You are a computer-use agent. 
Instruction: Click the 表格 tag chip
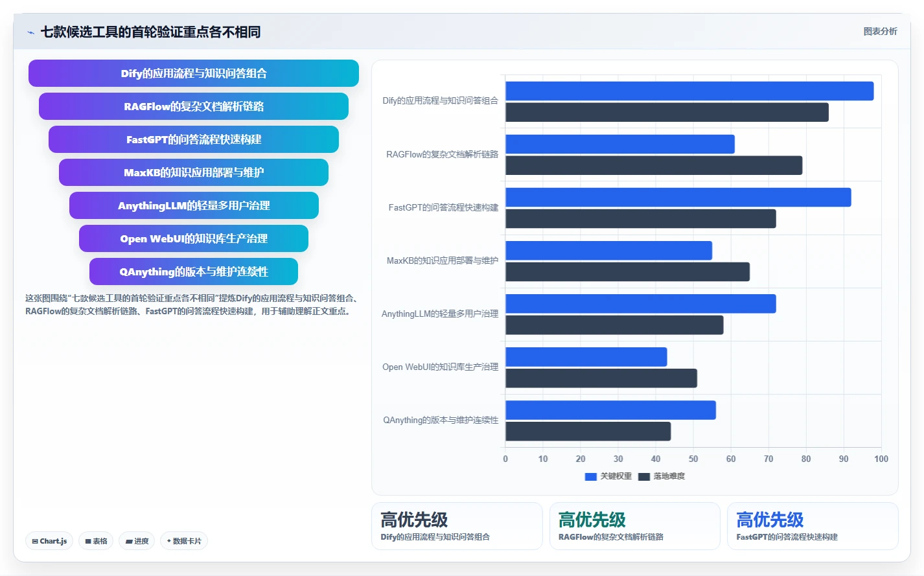tap(96, 541)
